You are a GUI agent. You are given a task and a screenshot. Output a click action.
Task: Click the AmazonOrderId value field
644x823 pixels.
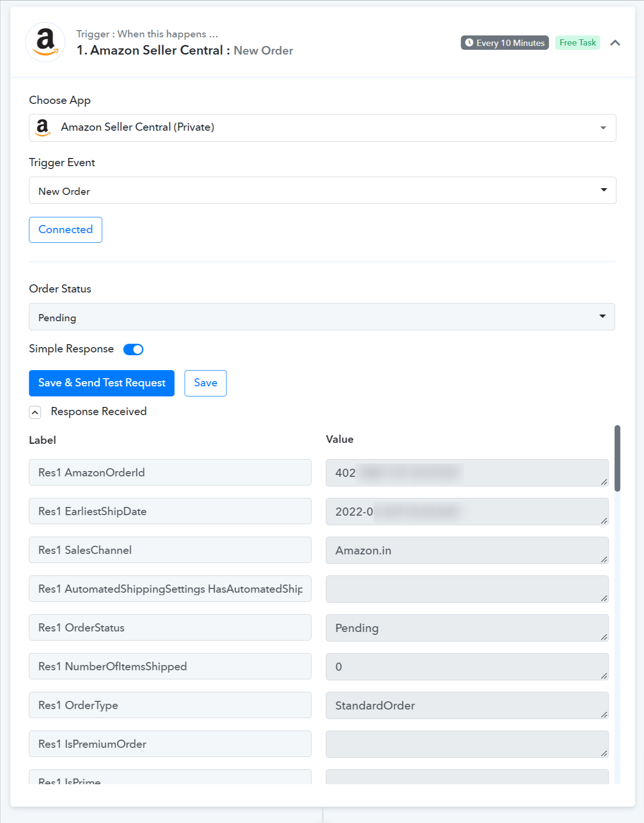coord(467,473)
